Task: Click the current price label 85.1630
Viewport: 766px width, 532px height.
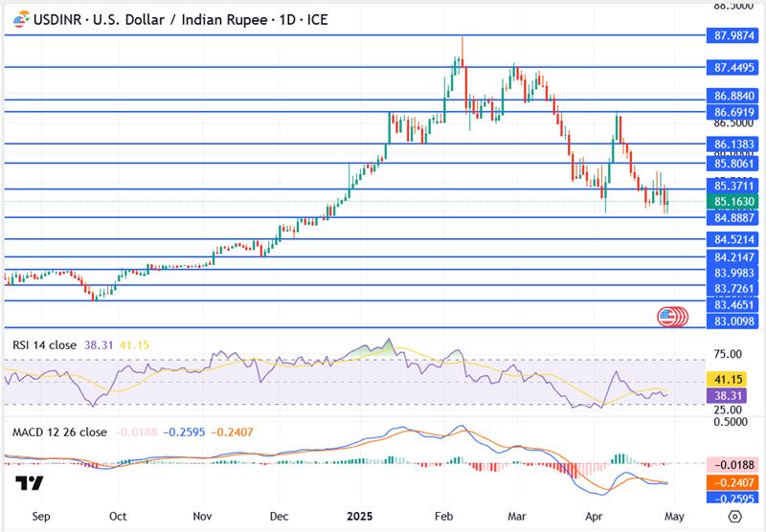Action: [x=734, y=202]
